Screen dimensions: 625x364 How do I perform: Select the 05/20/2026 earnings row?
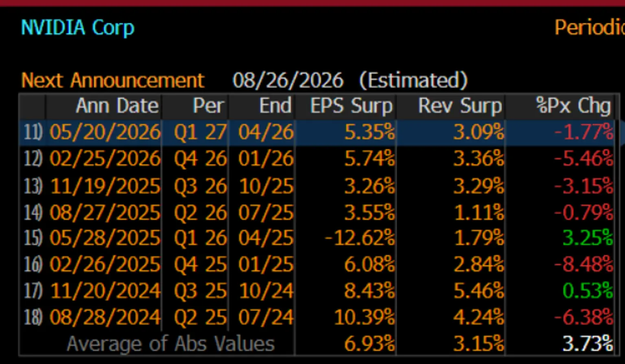pyautogui.click(x=317, y=133)
